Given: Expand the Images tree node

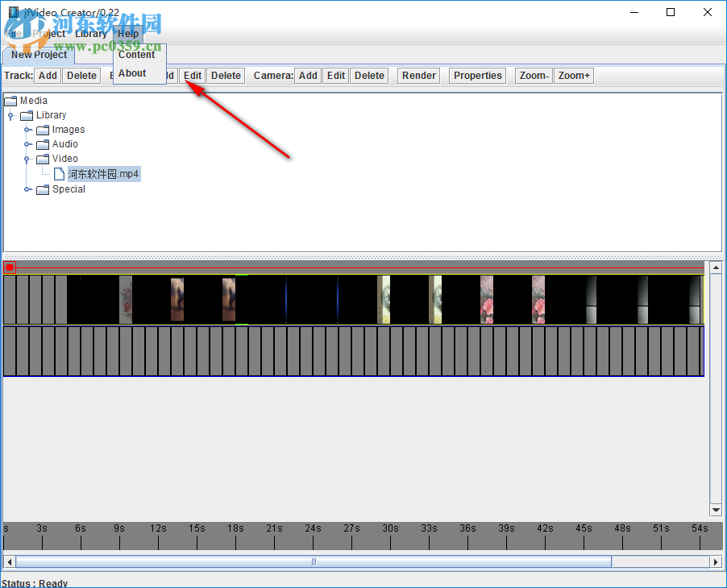Looking at the screenshot, I should 27,130.
